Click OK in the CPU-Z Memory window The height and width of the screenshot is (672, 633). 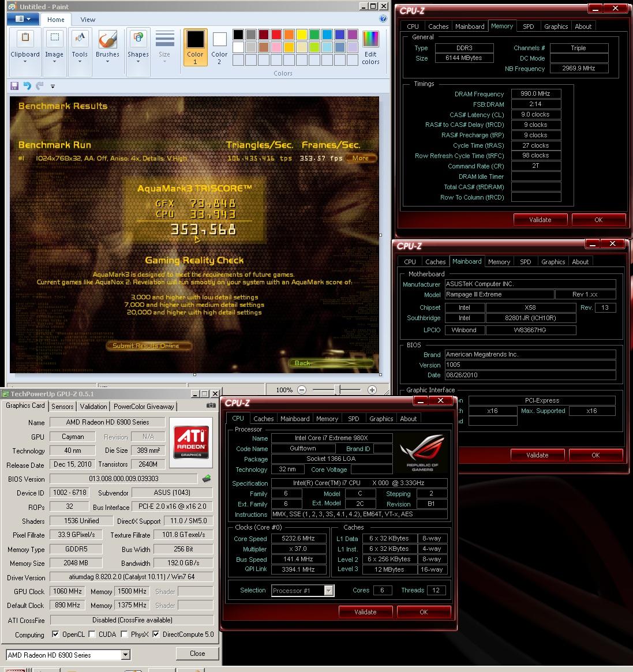coord(599,220)
